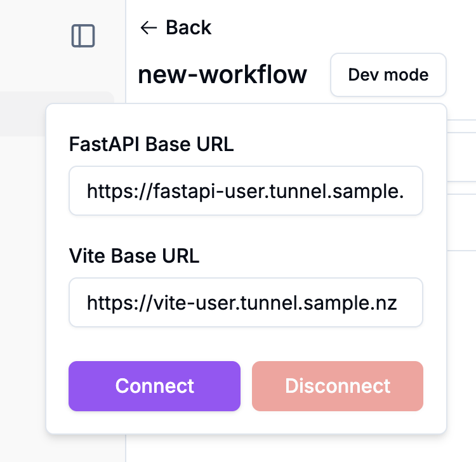Select the new-workflow title text

click(x=222, y=75)
